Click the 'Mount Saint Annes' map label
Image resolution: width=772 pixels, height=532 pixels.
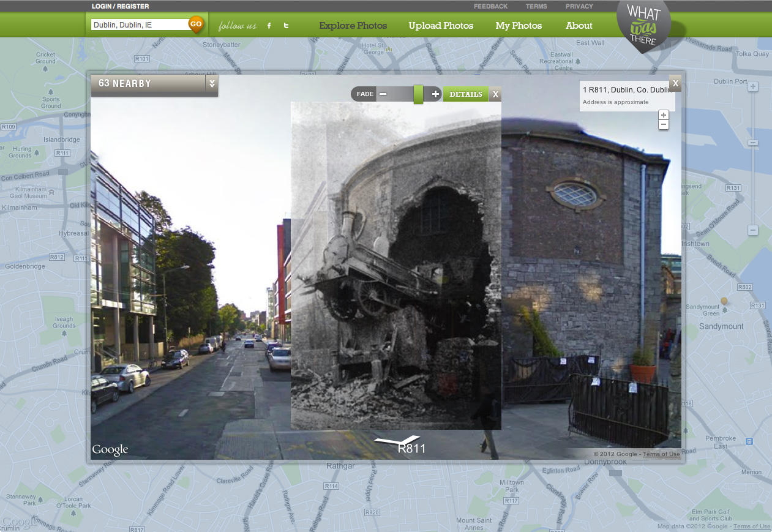tap(474, 525)
